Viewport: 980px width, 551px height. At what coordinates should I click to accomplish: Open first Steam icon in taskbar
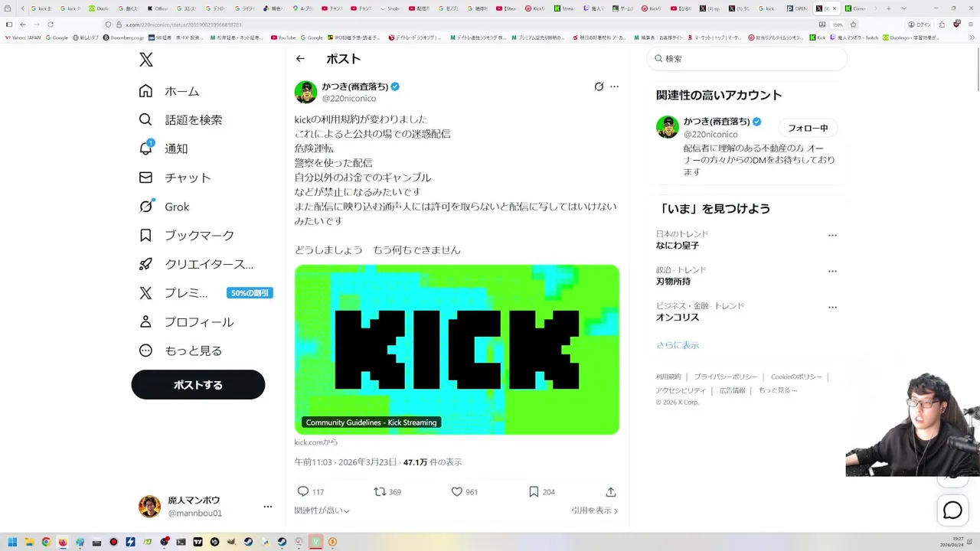pos(248,543)
